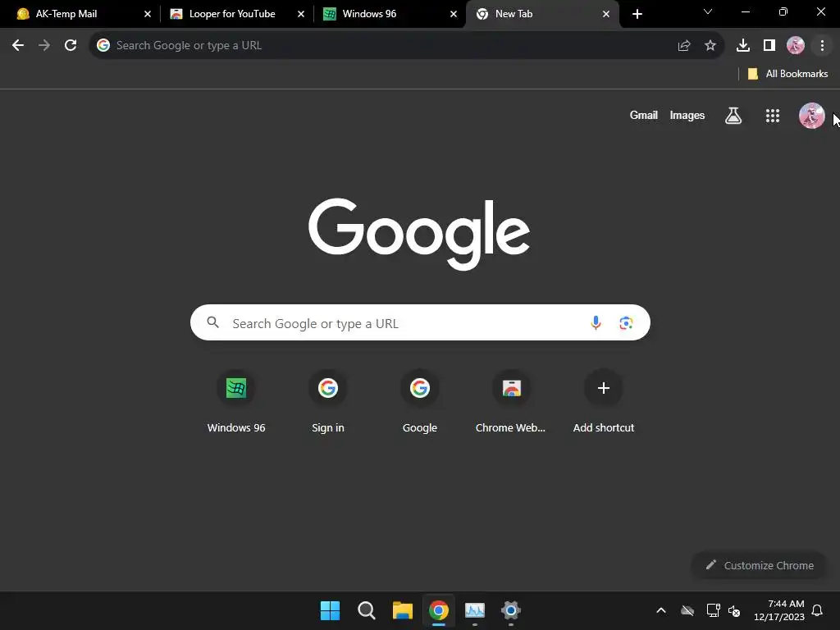Open the Google account avatar on page
Image resolution: width=840 pixels, height=630 pixels.
pyautogui.click(x=811, y=116)
